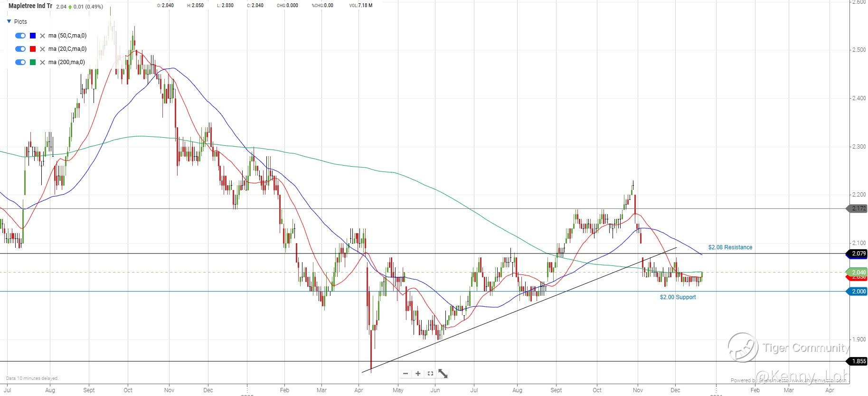
Task: Collapse the Plots legend panel
Action: [x=9, y=21]
